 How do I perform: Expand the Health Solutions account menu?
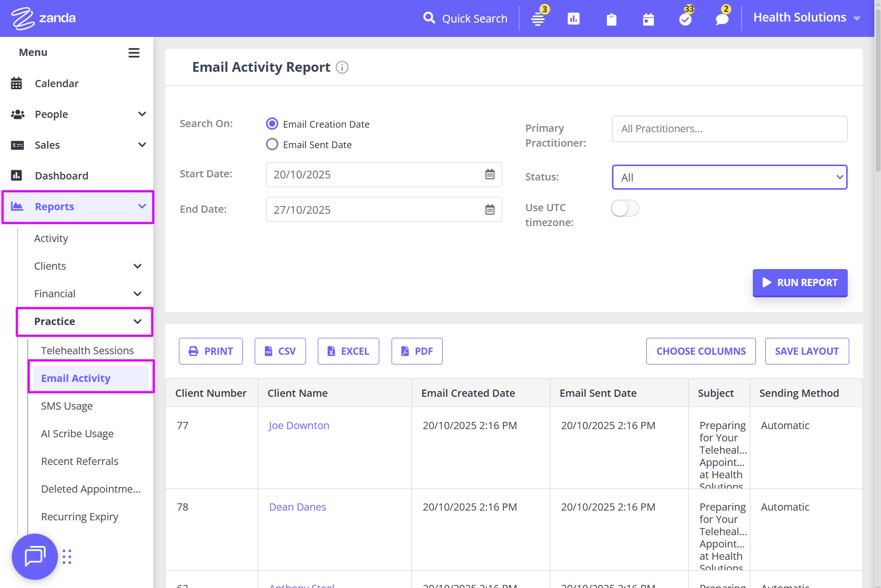pos(807,18)
